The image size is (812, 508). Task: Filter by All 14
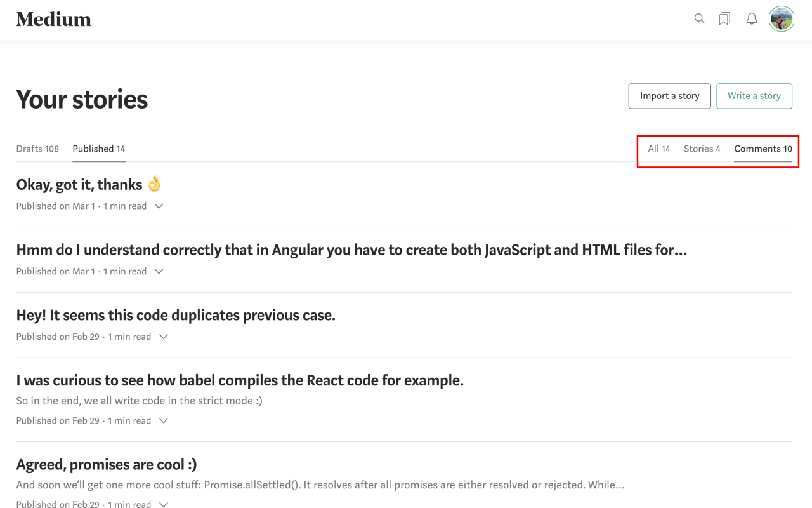[x=659, y=149]
